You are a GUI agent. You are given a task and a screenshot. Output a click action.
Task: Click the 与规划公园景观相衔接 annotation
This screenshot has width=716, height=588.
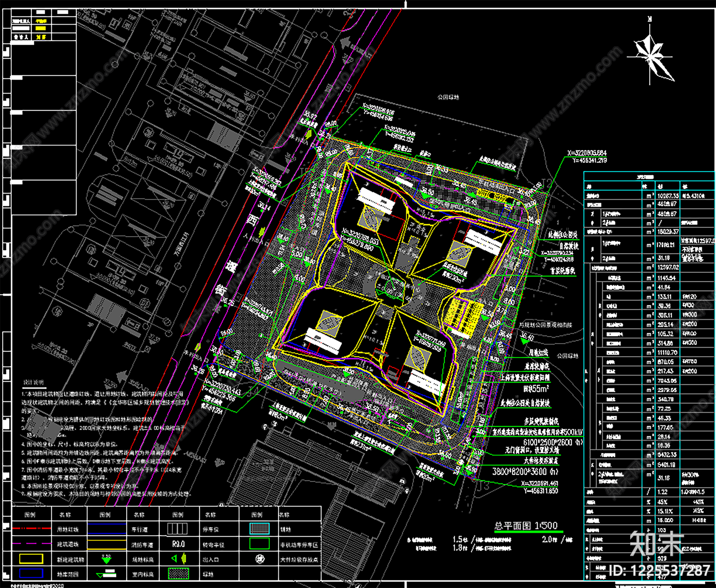pyautogui.click(x=546, y=325)
